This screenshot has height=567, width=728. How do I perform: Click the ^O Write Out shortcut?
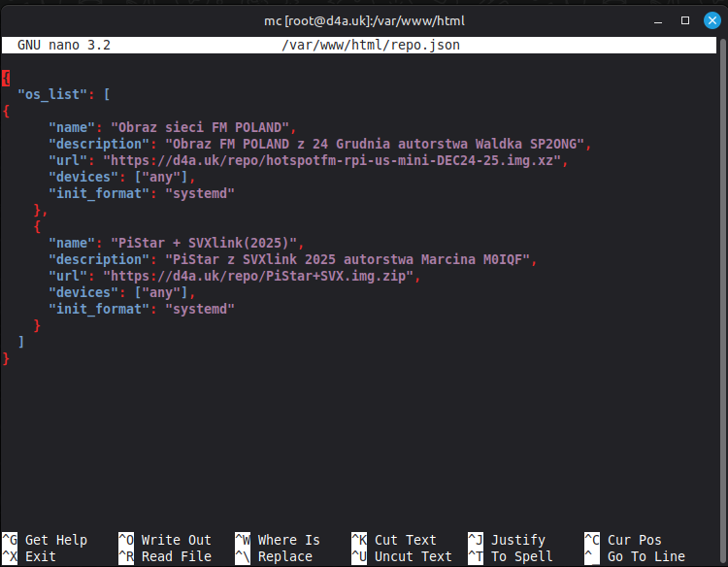(164, 540)
